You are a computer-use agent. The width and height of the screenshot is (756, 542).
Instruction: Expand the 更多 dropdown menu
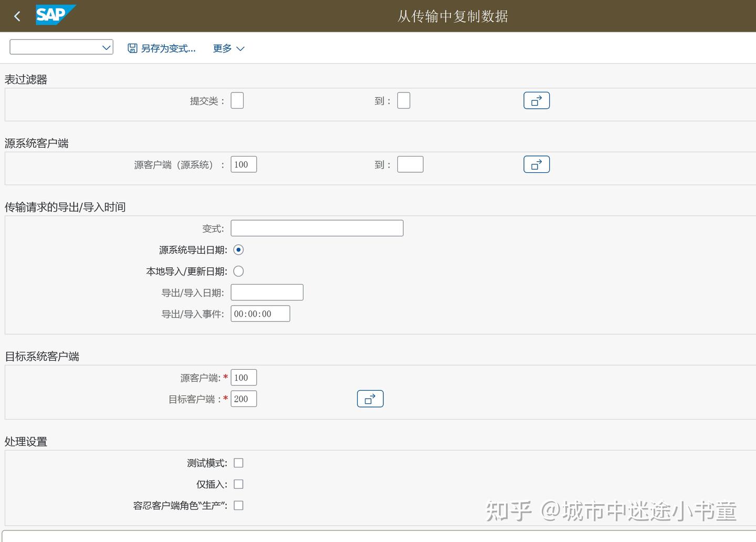tap(229, 48)
